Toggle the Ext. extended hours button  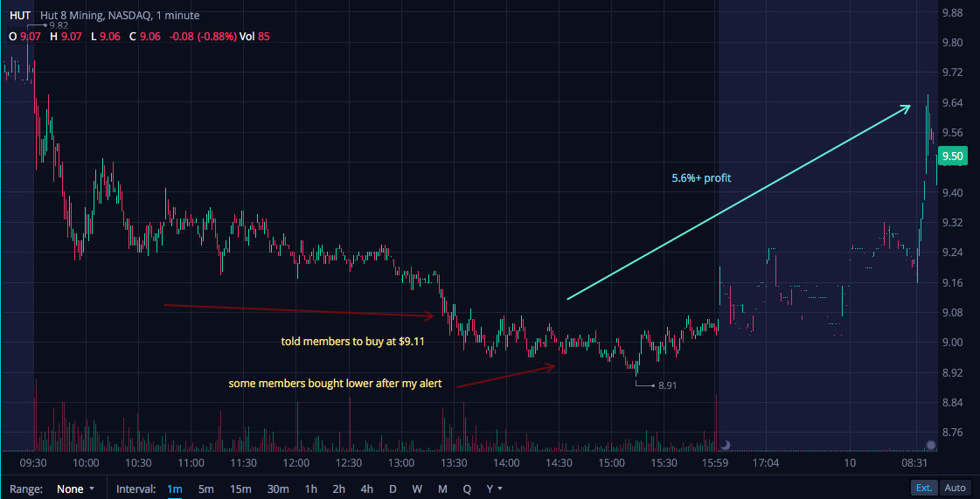coord(924,489)
